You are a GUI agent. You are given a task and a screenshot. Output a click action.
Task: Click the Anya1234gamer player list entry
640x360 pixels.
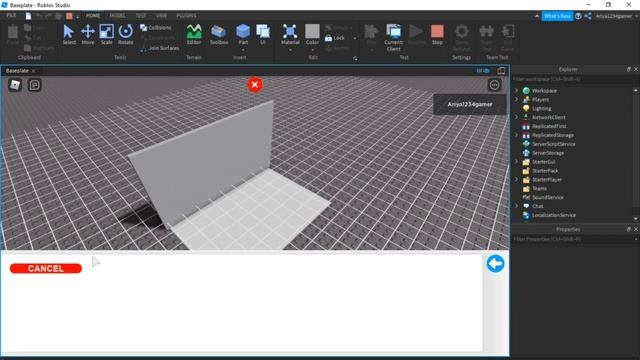tap(470, 104)
